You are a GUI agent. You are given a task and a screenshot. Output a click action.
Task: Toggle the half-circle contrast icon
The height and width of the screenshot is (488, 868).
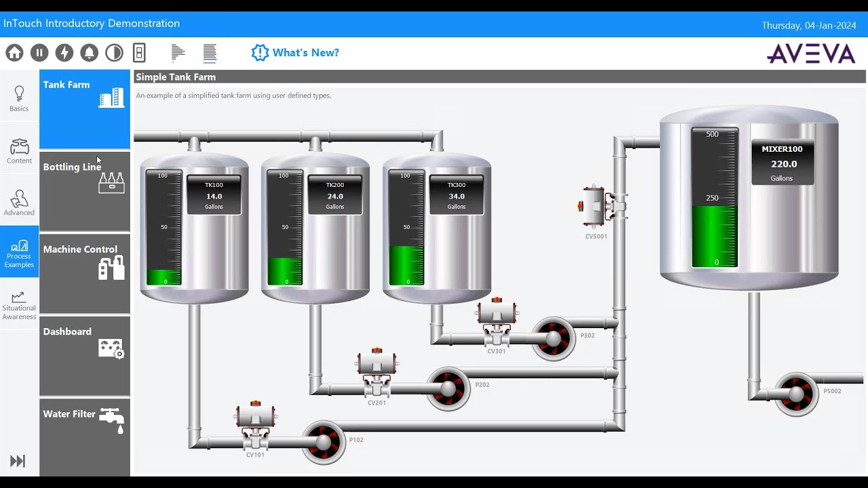pos(114,53)
